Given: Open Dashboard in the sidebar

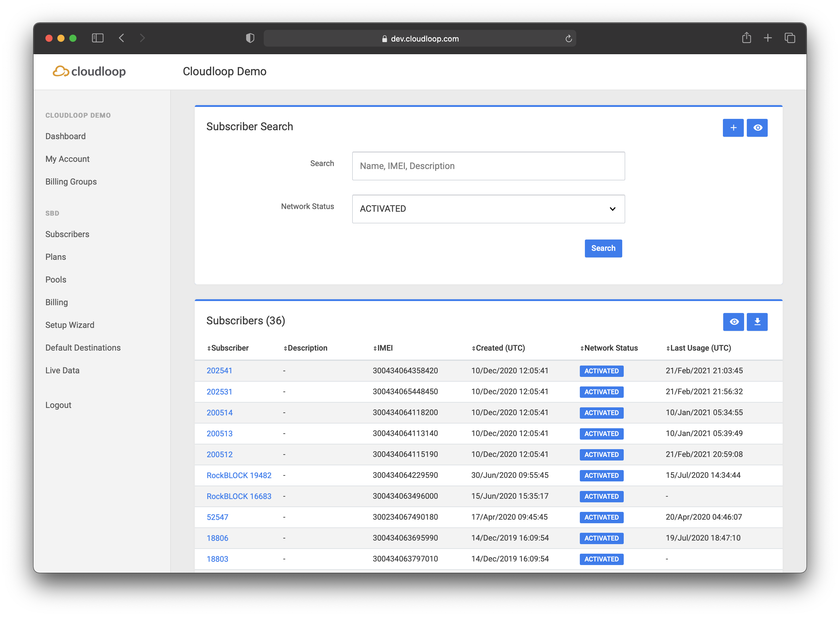Looking at the screenshot, I should pos(65,136).
